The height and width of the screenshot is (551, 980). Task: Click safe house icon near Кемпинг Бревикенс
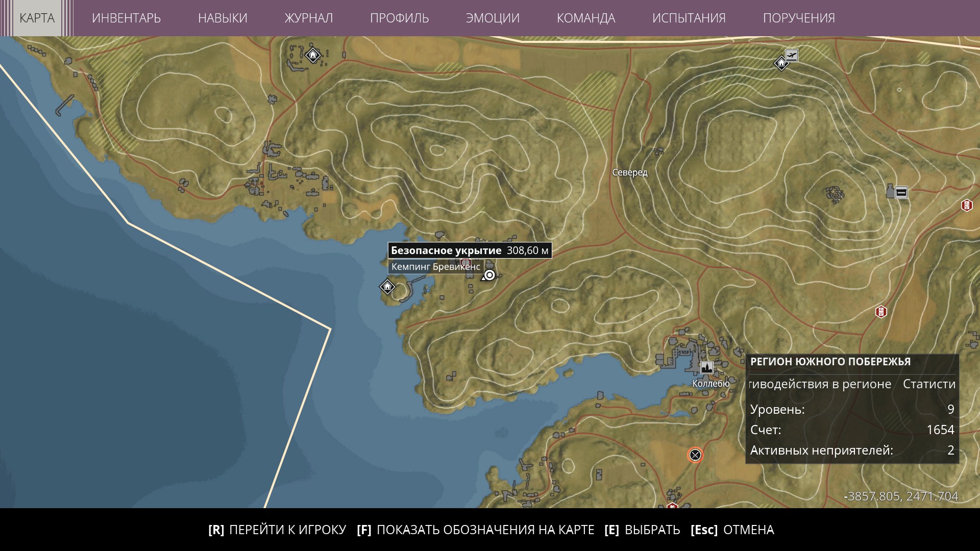[387, 286]
